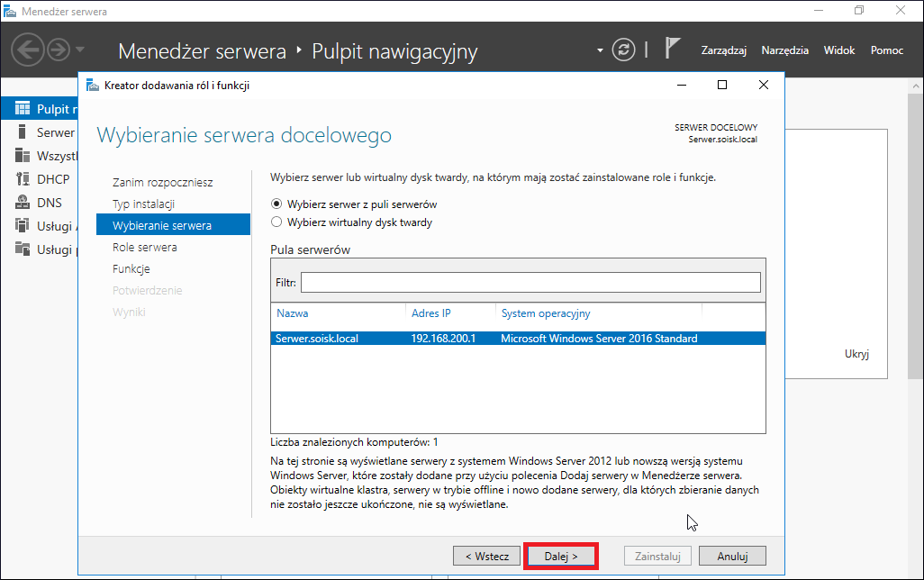Click the back navigation arrow icon
The height and width of the screenshot is (580, 924).
click(x=28, y=50)
